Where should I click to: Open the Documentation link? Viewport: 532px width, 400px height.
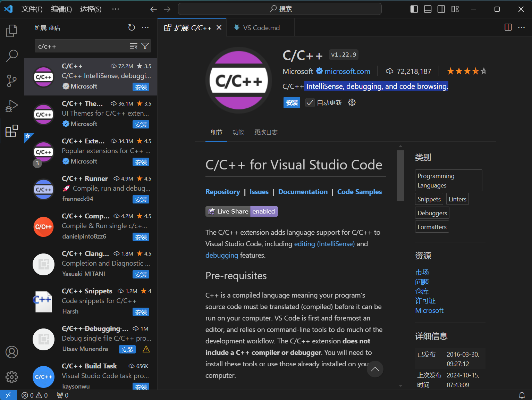(x=303, y=192)
